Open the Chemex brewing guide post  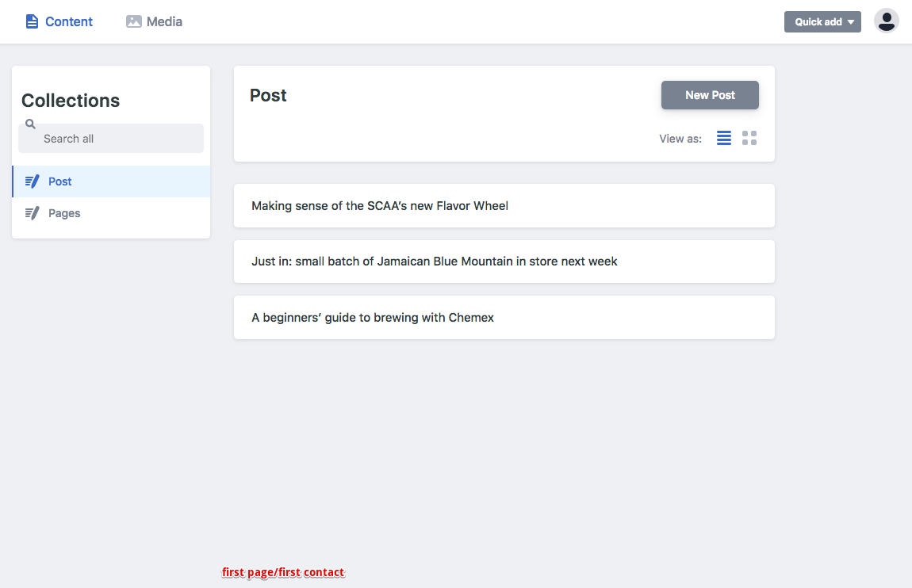tap(504, 317)
